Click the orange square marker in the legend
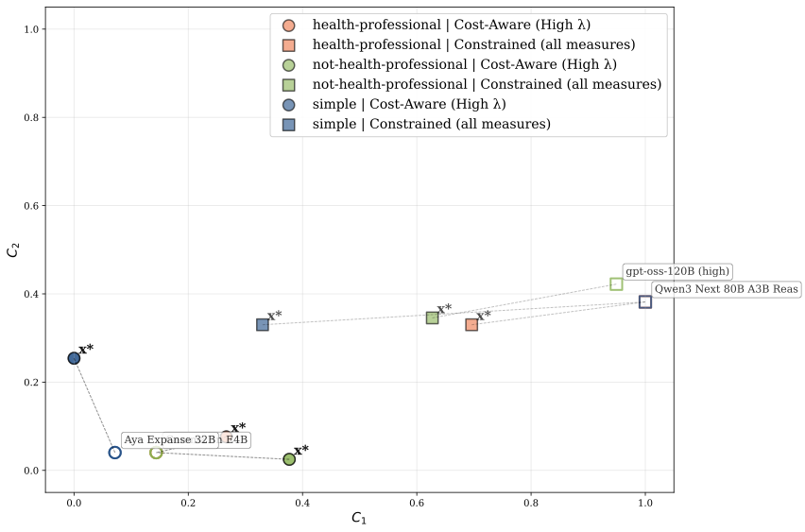This screenshot has height=532, width=805. pos(289,45)
